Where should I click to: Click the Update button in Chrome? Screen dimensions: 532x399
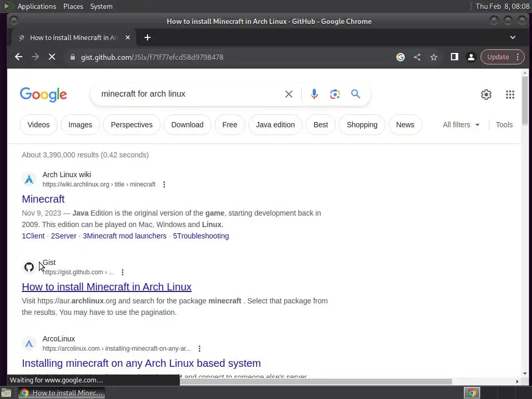[x=498, y=57]
